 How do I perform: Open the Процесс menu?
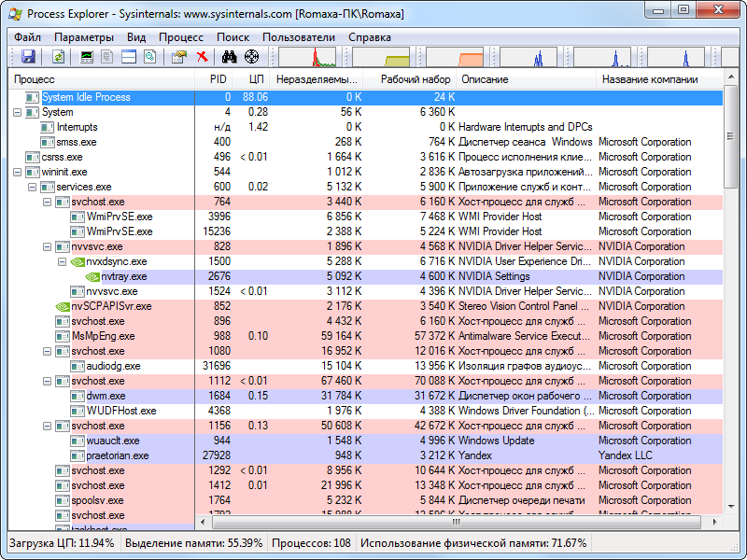pos(181,37)
